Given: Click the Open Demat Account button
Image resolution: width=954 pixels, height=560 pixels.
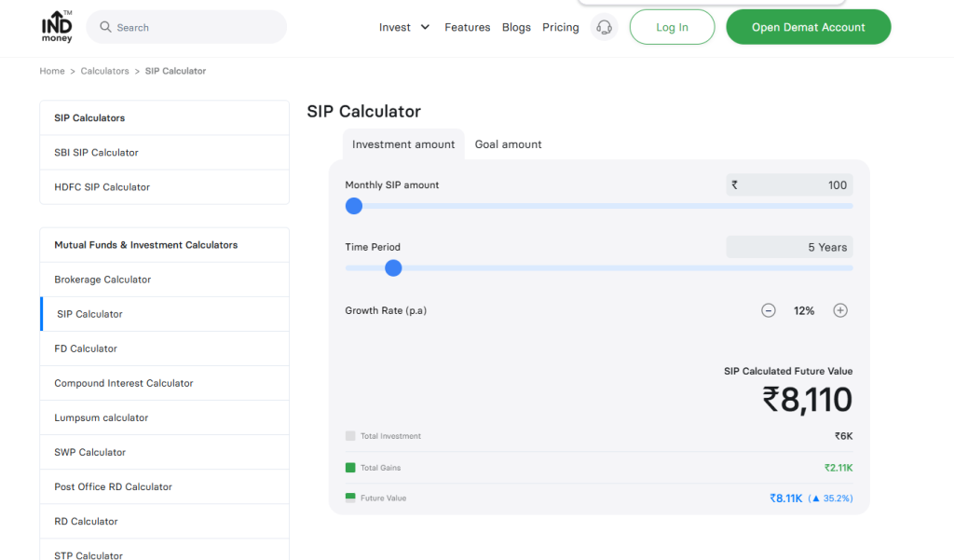Looking at the screenshot, I should [808, 27].
